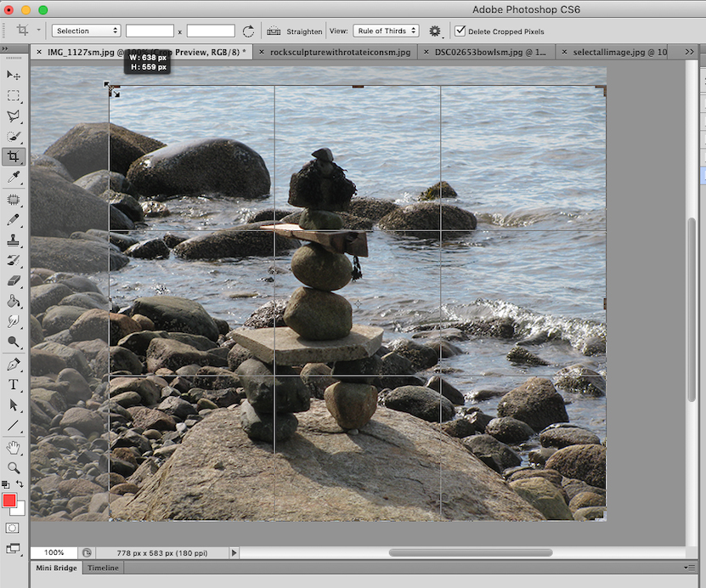The width and height of the screenshot is (706, 588).
Task: Click the top-middle crop handle
Action: [358, 86]
